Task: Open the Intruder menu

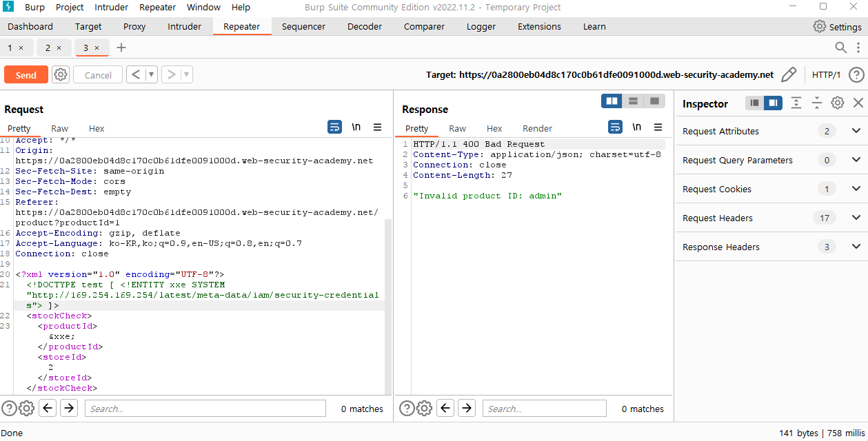Action: (110, 7)
